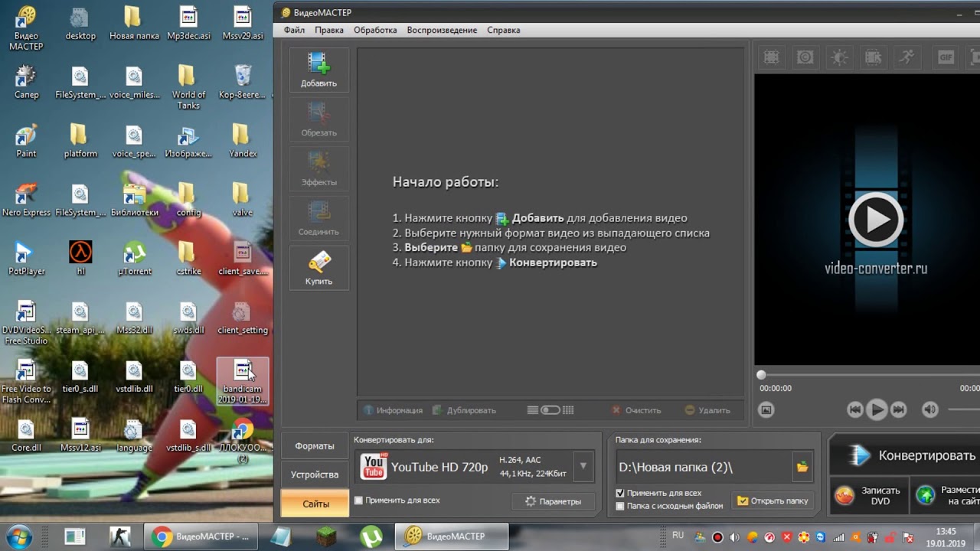Mute audio with the speaker icon
Viewport: 980px width, 551px height.
coord(930,410)
